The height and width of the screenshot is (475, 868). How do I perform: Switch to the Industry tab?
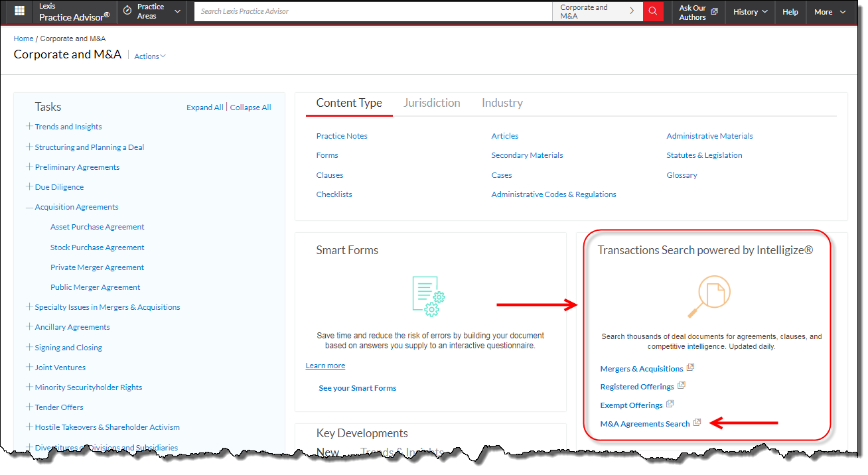tap(502, 103)
